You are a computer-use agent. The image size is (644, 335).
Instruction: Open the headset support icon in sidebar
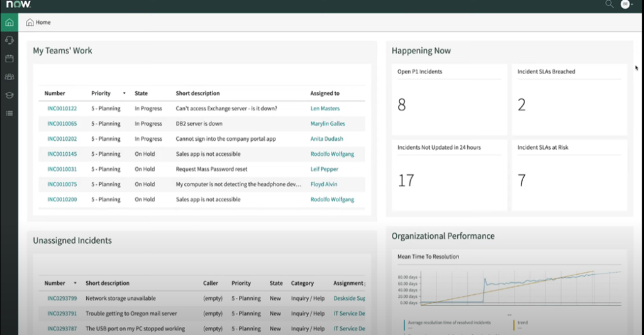click(9, 40)
